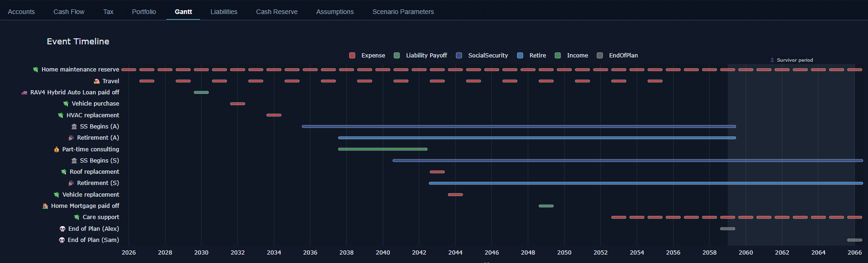Image resolution: width=868 pixels, height=263 pixels.
Task: Click the RAV4 Auto Loan payoff marker
Action: click(x=201, y=92)
